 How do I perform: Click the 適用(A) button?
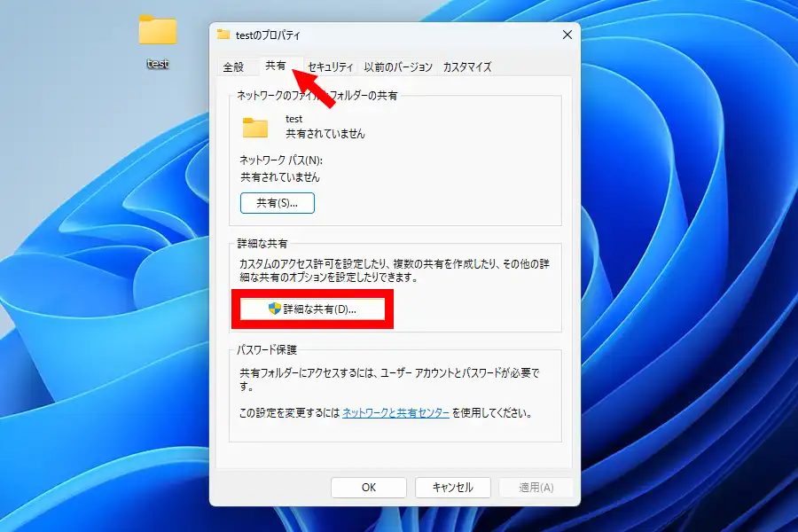click(536, 487)
